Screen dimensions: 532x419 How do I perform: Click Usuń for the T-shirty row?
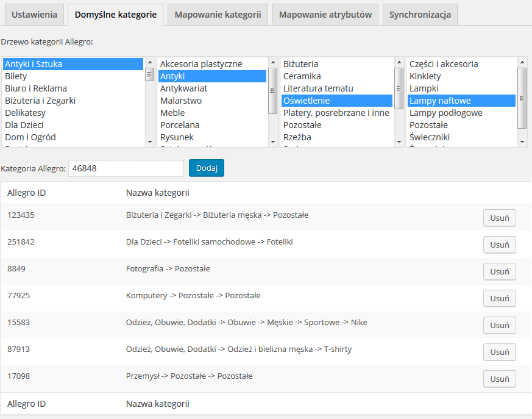coord(500,352)
